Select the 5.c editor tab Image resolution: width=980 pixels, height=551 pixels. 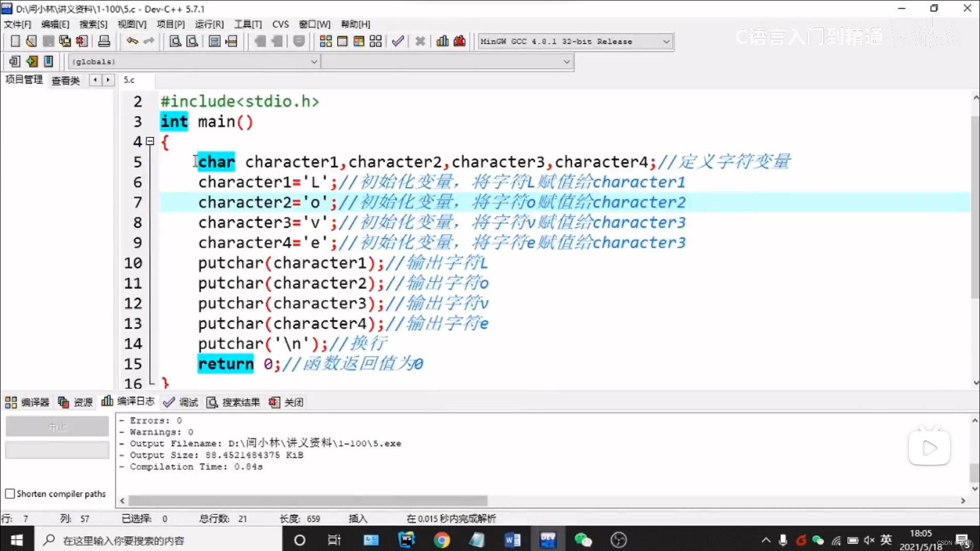(130, 80)
